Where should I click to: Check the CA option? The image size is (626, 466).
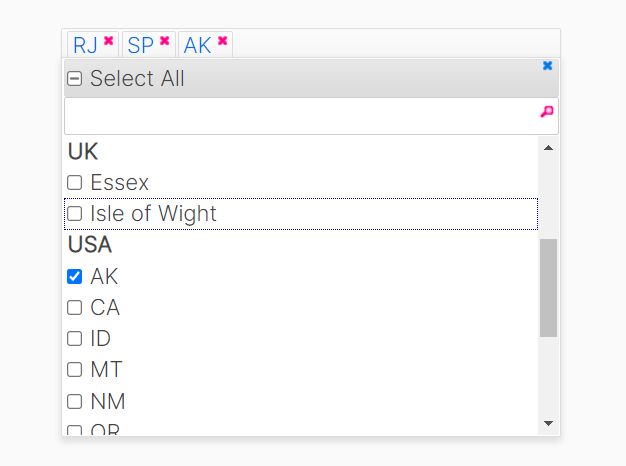pyautogui.click(x=75, y=307)
